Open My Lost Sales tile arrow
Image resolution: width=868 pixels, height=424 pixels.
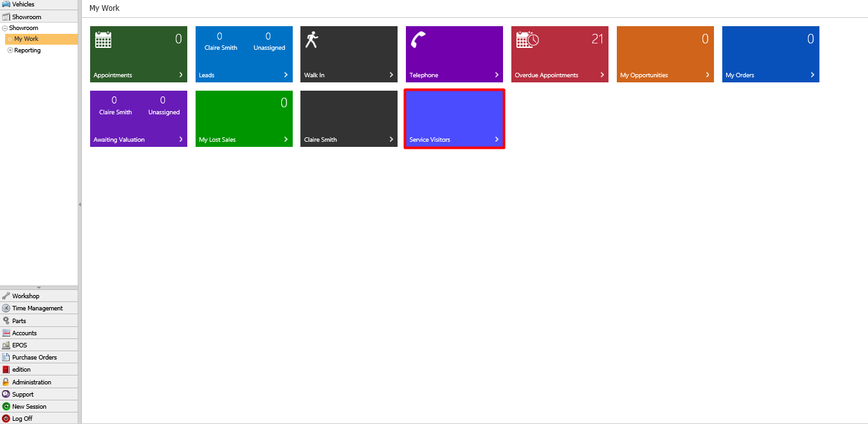286,139
